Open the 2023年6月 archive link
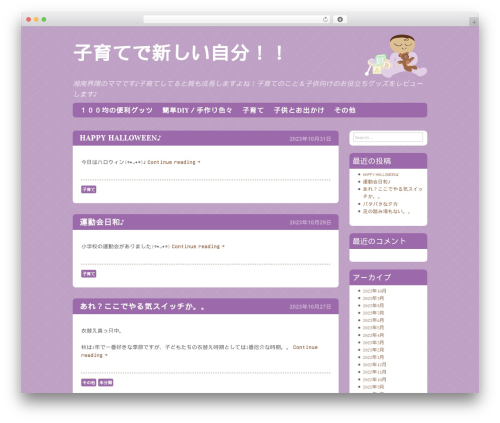Image resolution: width=500 pixels, height=423 pixels. pos(373,320)
